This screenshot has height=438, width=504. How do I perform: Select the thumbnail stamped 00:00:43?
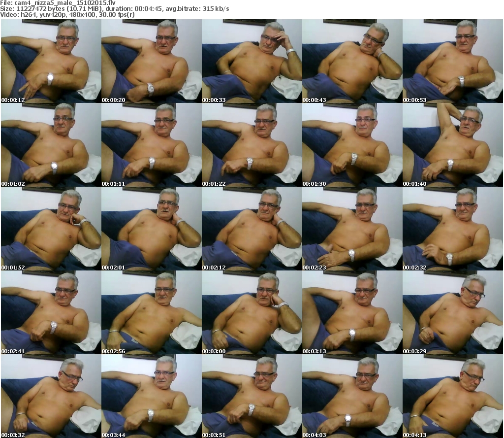352,61
